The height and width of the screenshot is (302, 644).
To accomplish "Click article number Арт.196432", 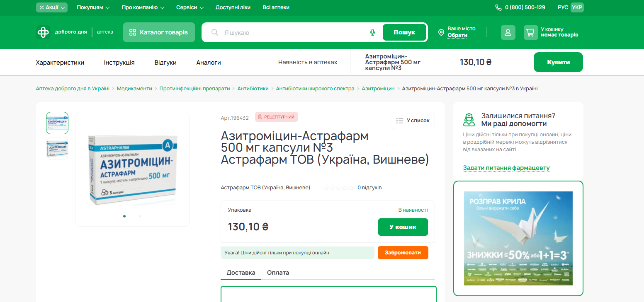I will coord(235,118).
